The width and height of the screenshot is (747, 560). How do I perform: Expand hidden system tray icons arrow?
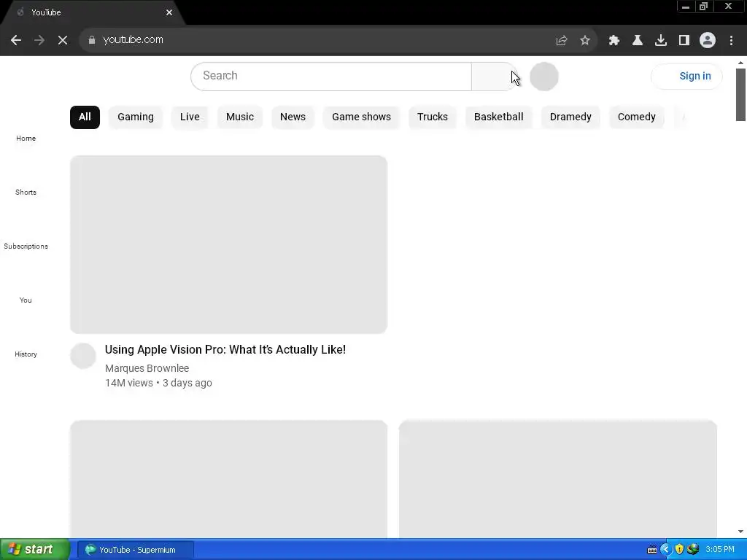(665, 550)
